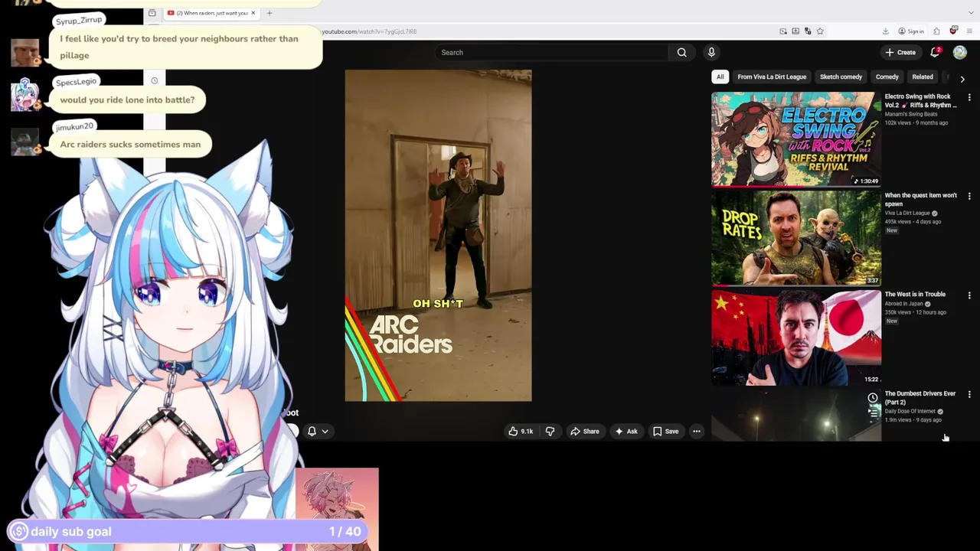
Task: Toggle the channel notification bell under video
Action: point(312,432)
